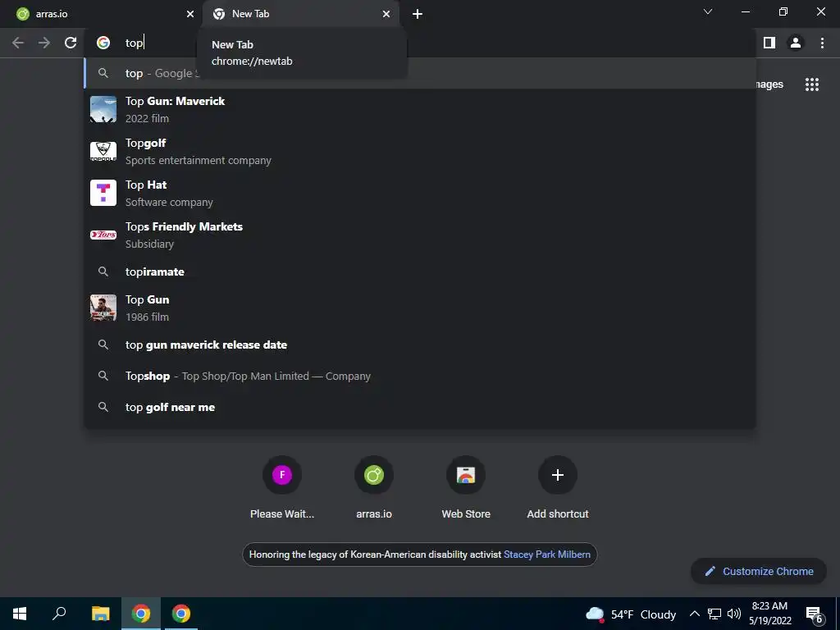Select 'top - Google Search' suggestion

[x=420, y=73]
